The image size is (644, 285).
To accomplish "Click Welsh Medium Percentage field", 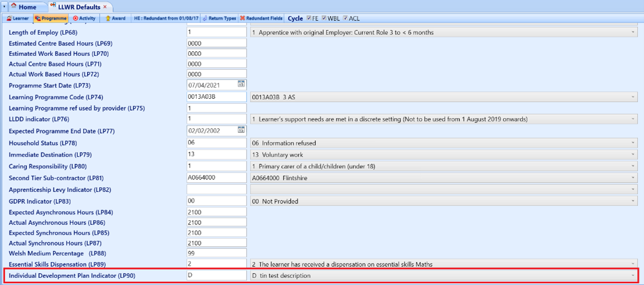I will (217, 253).
